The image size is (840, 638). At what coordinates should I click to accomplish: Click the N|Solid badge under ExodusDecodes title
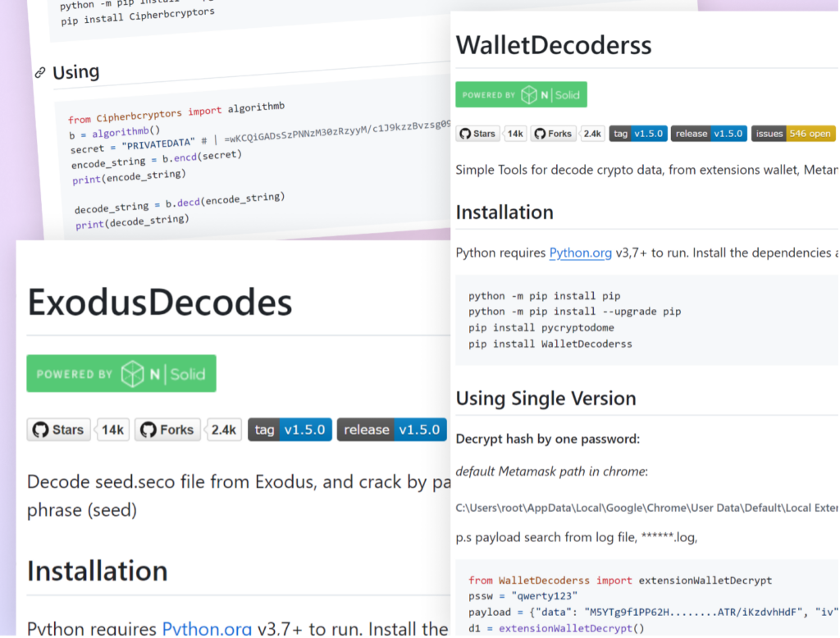(121, 374)
